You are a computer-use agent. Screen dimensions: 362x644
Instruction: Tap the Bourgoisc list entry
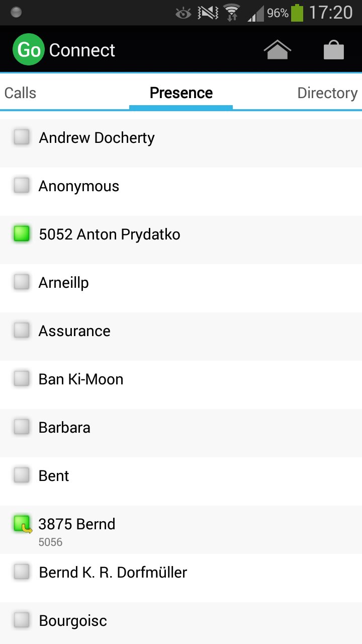pyautogui.click(x=73, y=621)
